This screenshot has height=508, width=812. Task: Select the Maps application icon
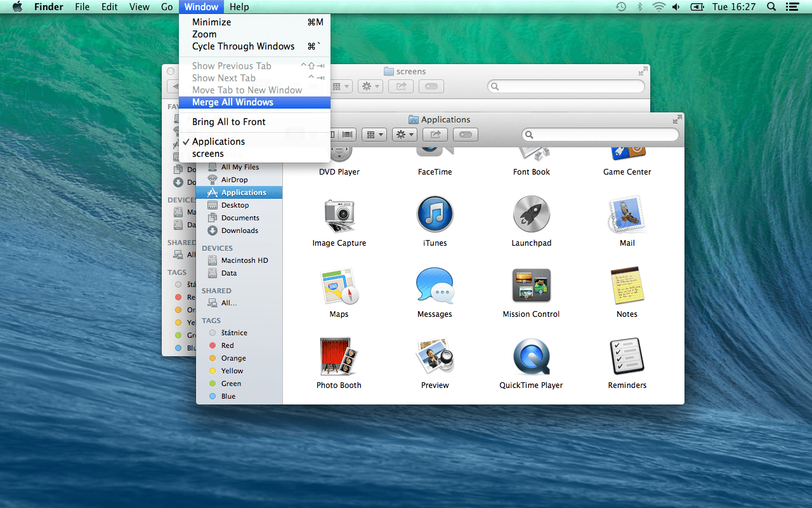click(339, 286)
